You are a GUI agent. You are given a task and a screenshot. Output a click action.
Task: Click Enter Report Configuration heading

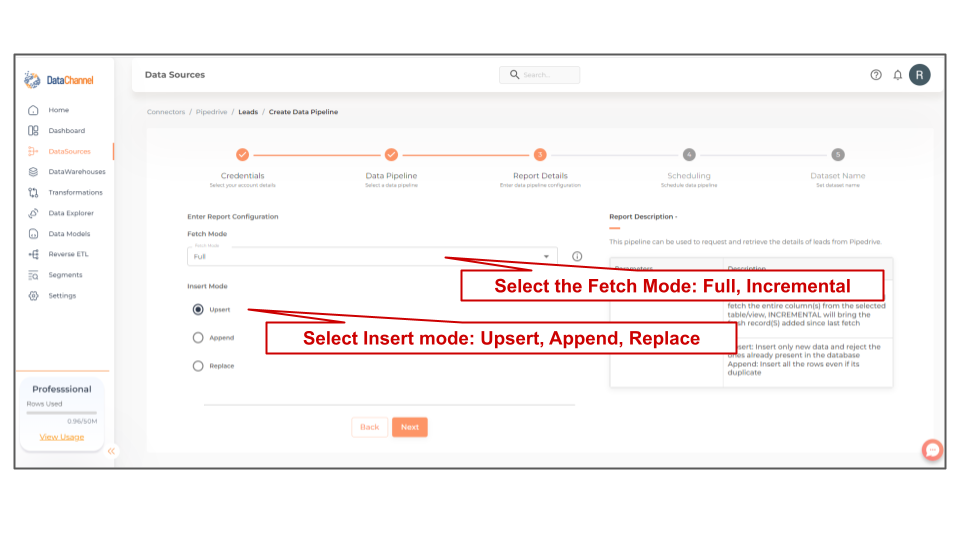click(x=233, y=217)
